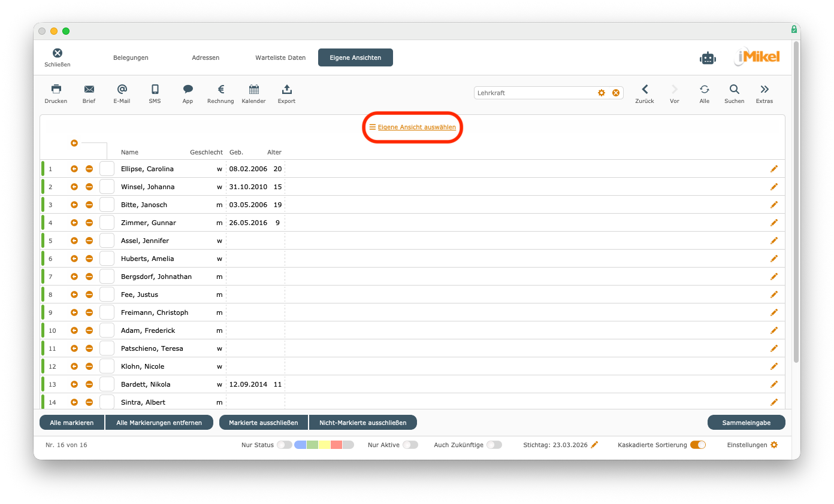Click the Export upload icon
This screenshot has height=504, width=834.
286,89
